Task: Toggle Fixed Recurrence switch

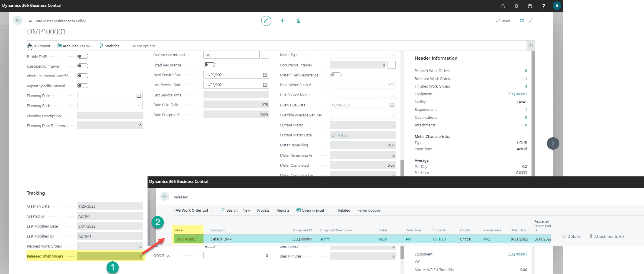Action: click(x=209, y=65)
